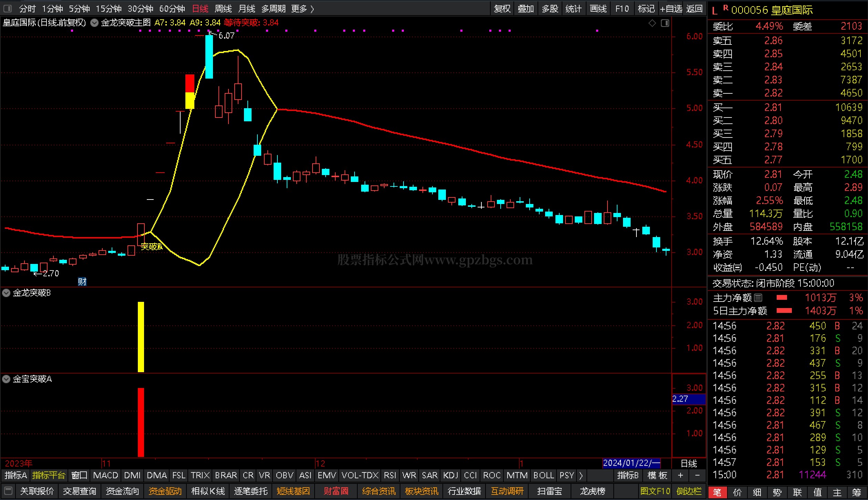Apply the VOL-TDX indicator
868x500 pixels.
click(360, 476)
